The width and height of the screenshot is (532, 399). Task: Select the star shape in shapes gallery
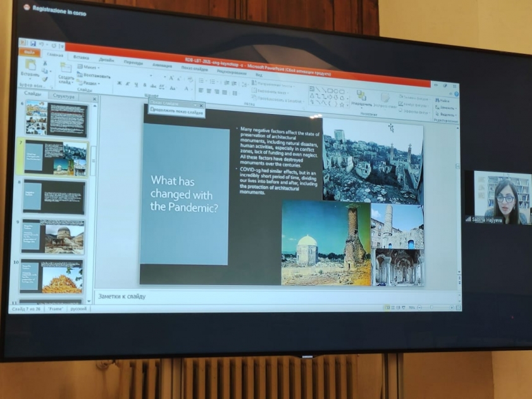342,104
